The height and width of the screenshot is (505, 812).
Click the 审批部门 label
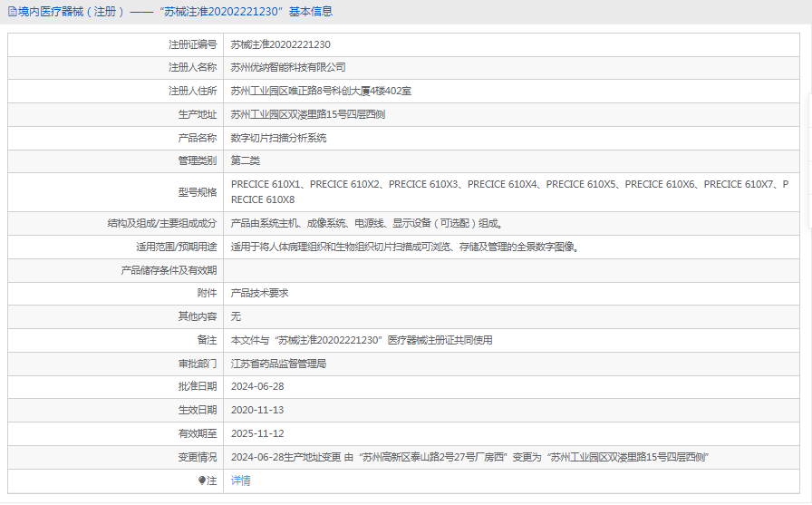point(198,364)
